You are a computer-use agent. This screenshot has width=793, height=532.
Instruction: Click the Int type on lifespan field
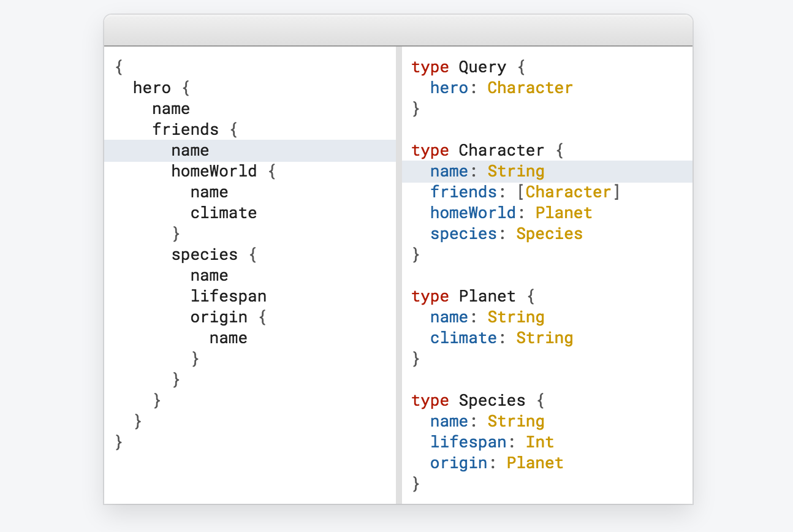pos(539,442)
